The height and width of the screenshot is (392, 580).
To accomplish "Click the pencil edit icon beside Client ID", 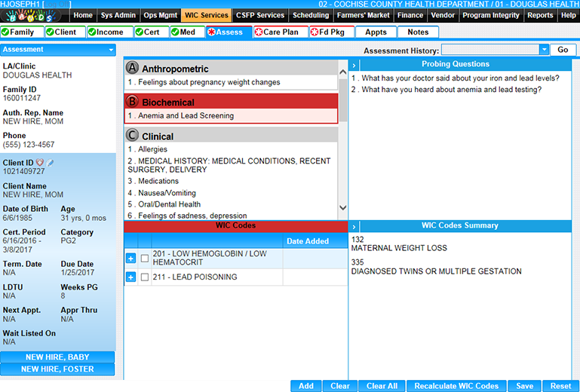I will tap(50, 162).
